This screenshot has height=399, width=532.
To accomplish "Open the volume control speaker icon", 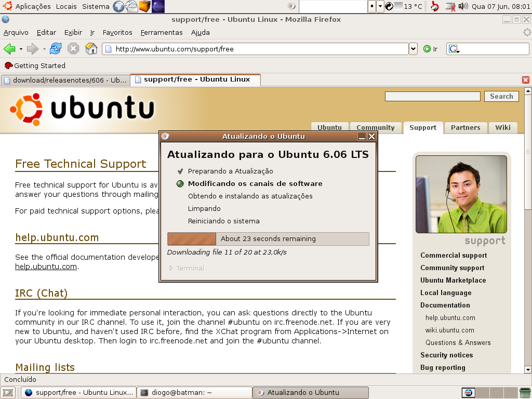I will coord(463,6).
